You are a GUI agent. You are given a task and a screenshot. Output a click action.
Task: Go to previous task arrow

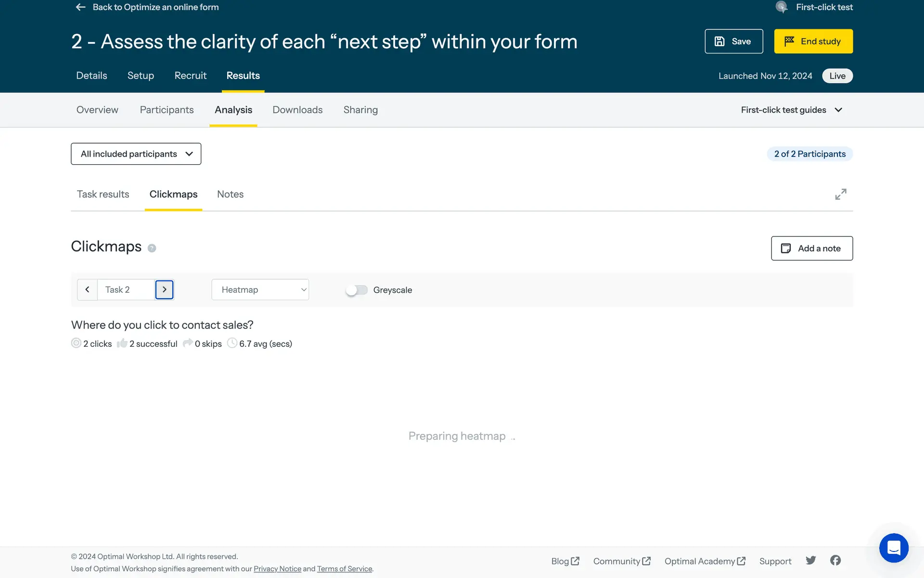[87, 289]
